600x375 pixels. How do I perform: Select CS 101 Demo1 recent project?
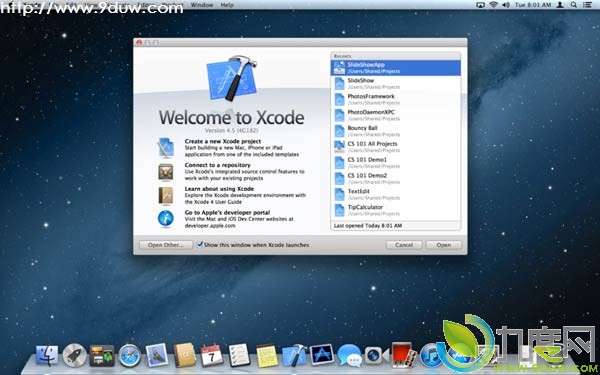396,163
